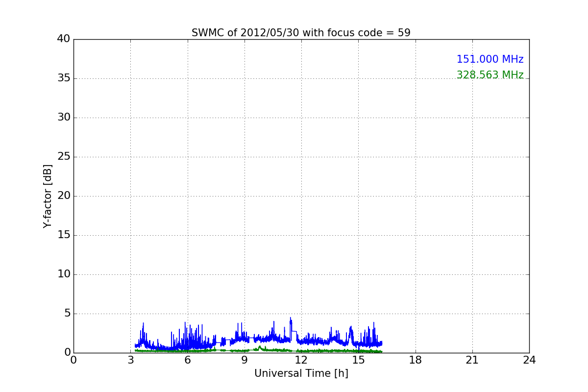The image size is (588, 392).
Task: Click the x-axis tick label '3'
Action: click(130, 360)
